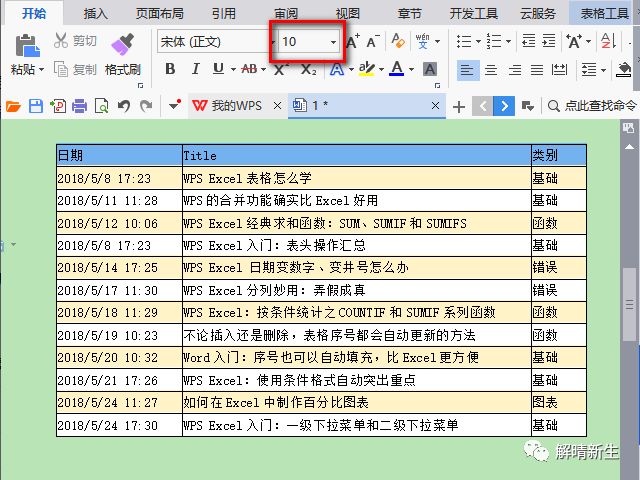The width and height of the screenshot is (640, 480).
Task: Toggle strikethrough AB formatting
Action: [x=249, y=69]
